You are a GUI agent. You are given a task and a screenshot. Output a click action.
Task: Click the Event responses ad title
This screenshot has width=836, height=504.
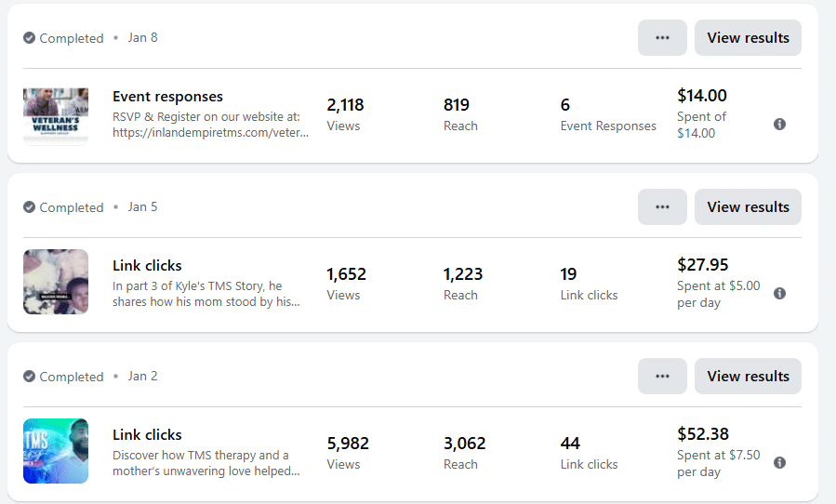pyautogui.click(x=167, y=97)
